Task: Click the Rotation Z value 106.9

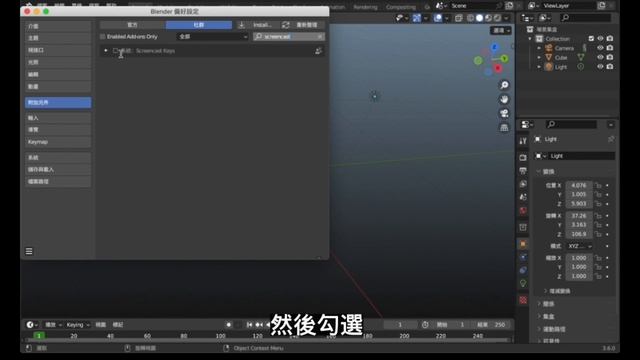Action: click(579, 234)
